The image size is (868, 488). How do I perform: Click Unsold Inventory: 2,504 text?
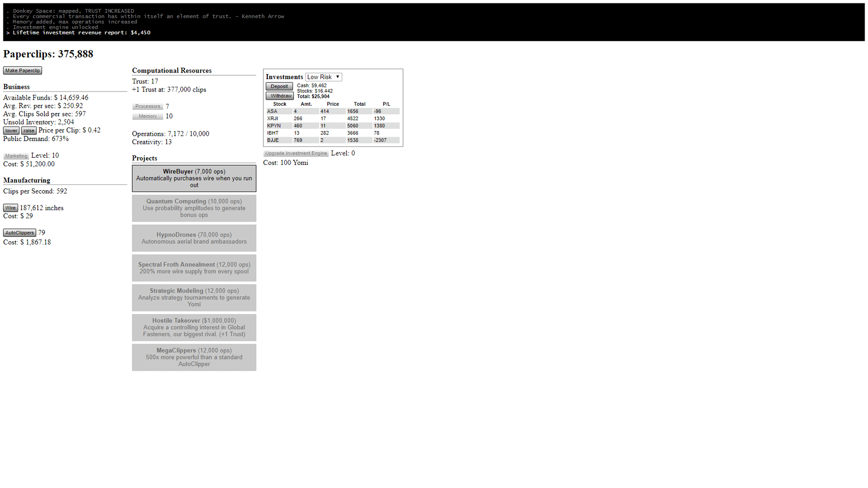(x=39, y=122)
